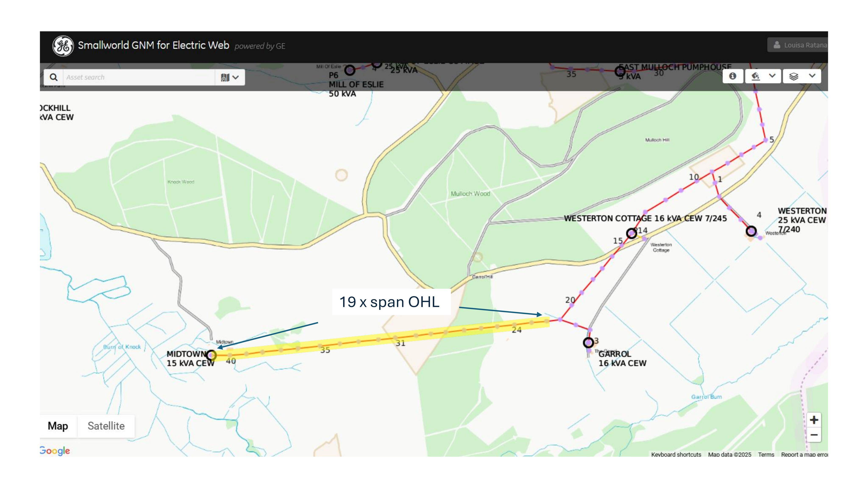Click 'WESTERTON COTTAGE 16 kVA CEW 7/245' label
The width and height of the screenshot is (868, 488).
(x=645, y=218)
